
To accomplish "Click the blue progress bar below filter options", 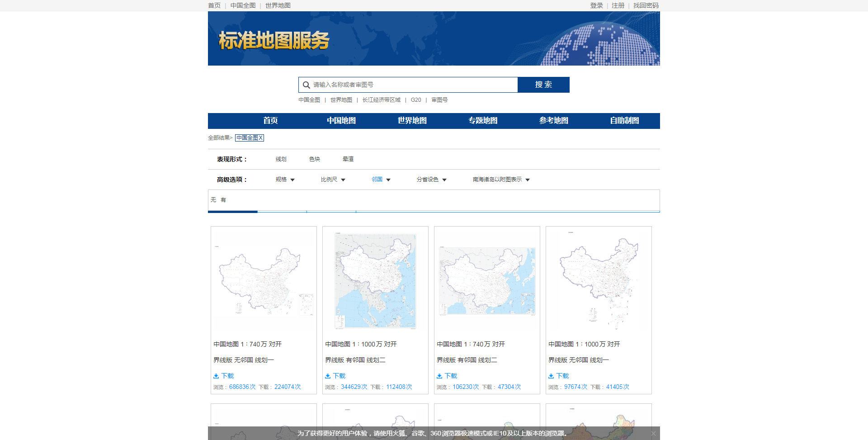I will point(232,212).
